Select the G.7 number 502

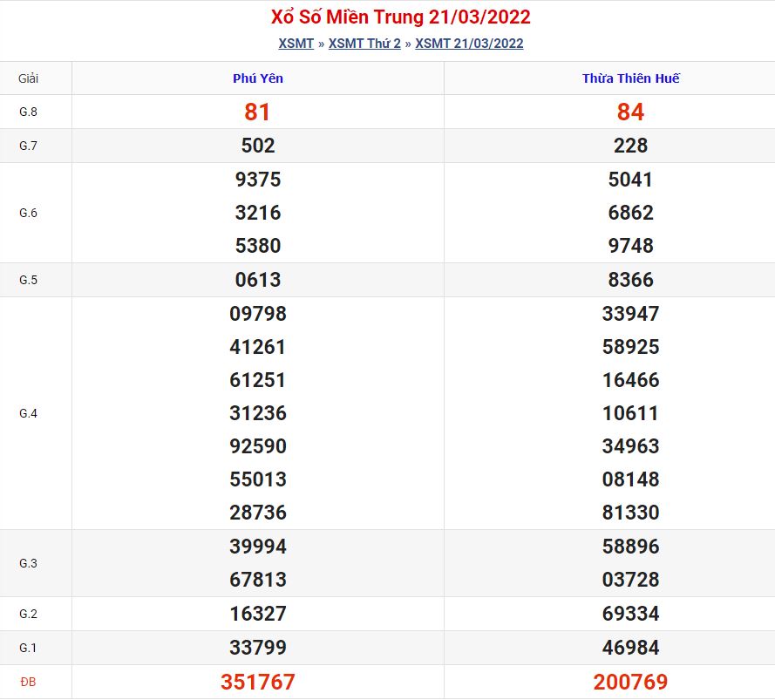coord(258,146)
